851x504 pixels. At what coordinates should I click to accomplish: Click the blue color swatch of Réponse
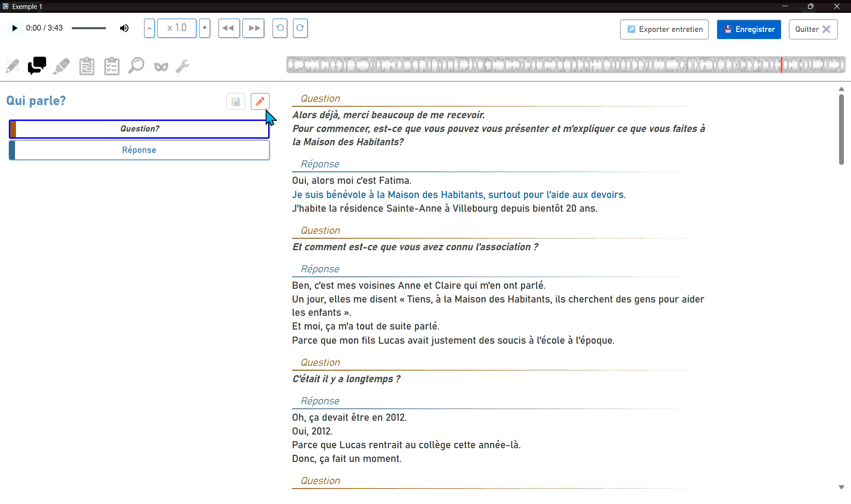(12, 150)
